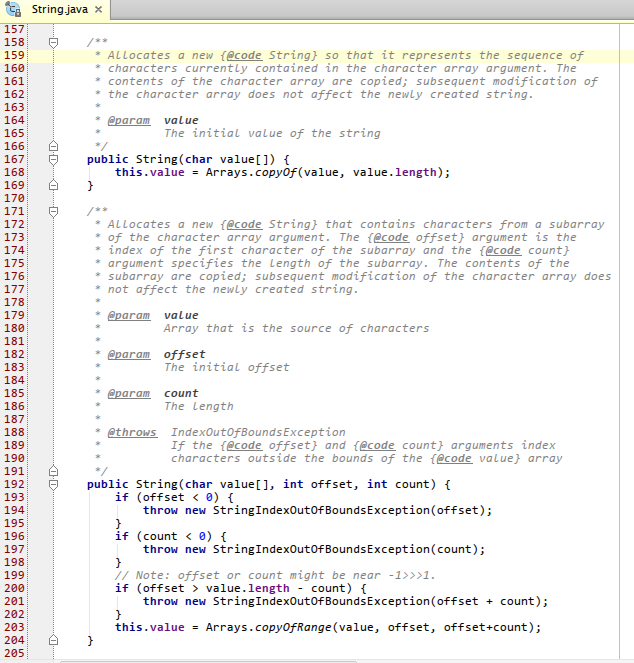Collapse the three-argument String constructor at line 192
The width and height of the screenshot is (634, 663).
(53, 484)
